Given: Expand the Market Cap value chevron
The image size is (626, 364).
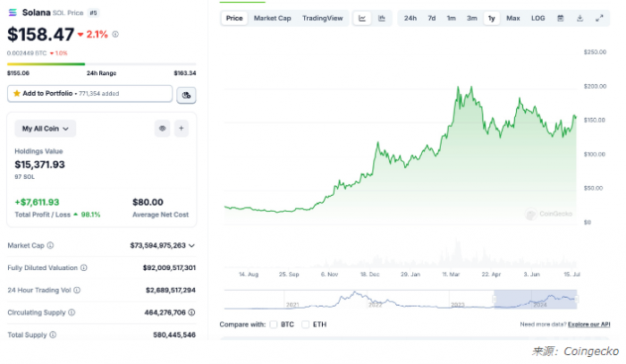Looking at the screenshot, I should pos(191,245).
